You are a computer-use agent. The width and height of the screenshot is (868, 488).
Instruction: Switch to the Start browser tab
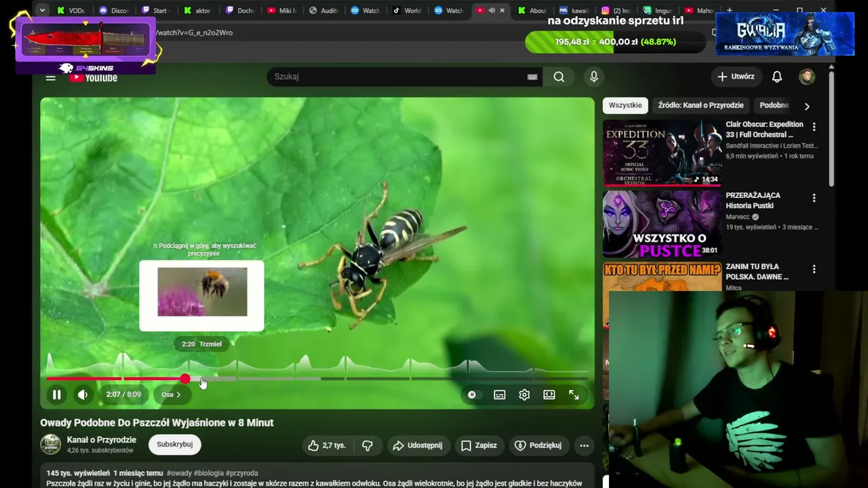155,10
